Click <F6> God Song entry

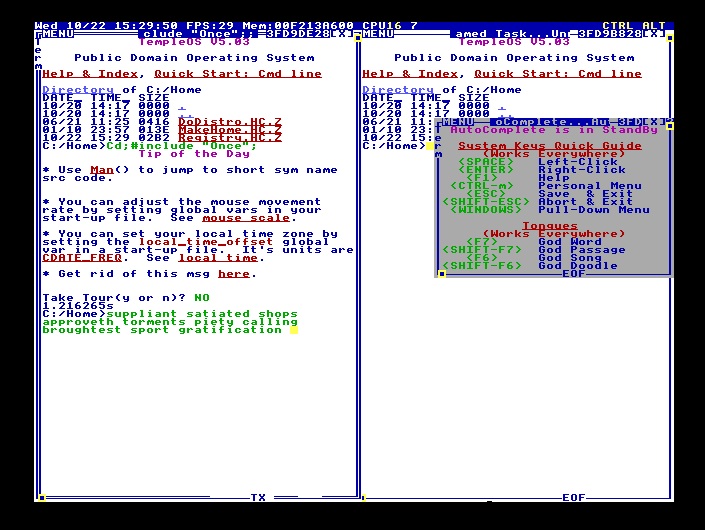click(534, 258)
